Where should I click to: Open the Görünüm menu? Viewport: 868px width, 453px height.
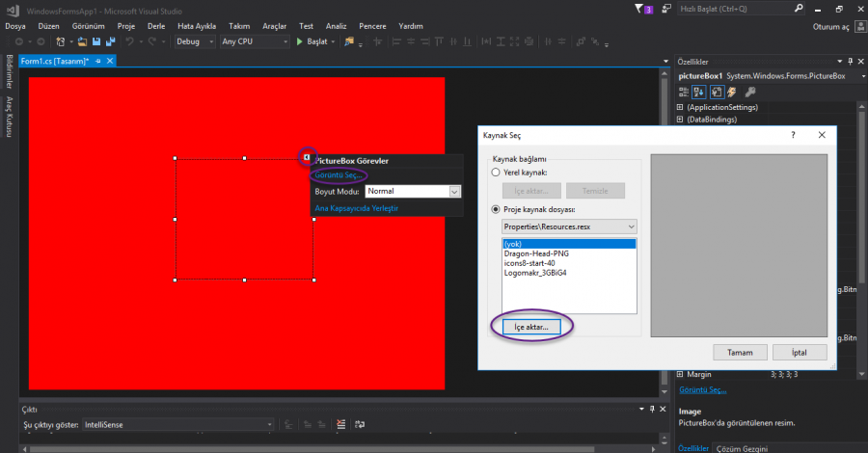[88, 26]
